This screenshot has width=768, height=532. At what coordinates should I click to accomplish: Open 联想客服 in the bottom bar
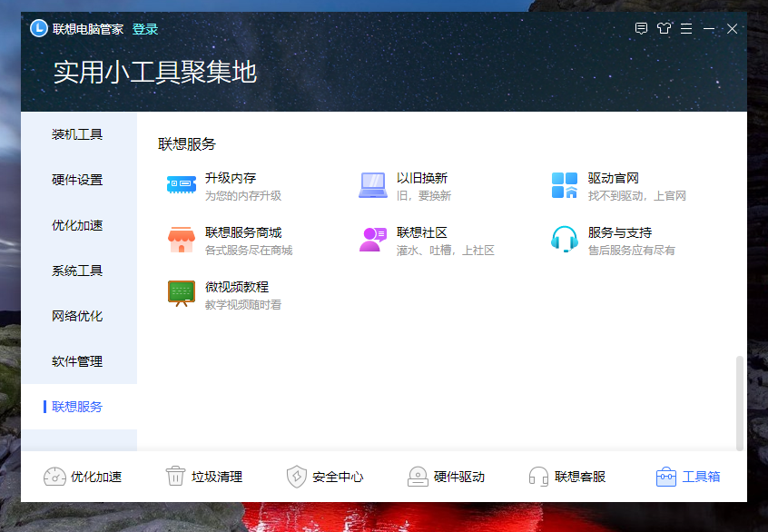[x=566, y=477]
